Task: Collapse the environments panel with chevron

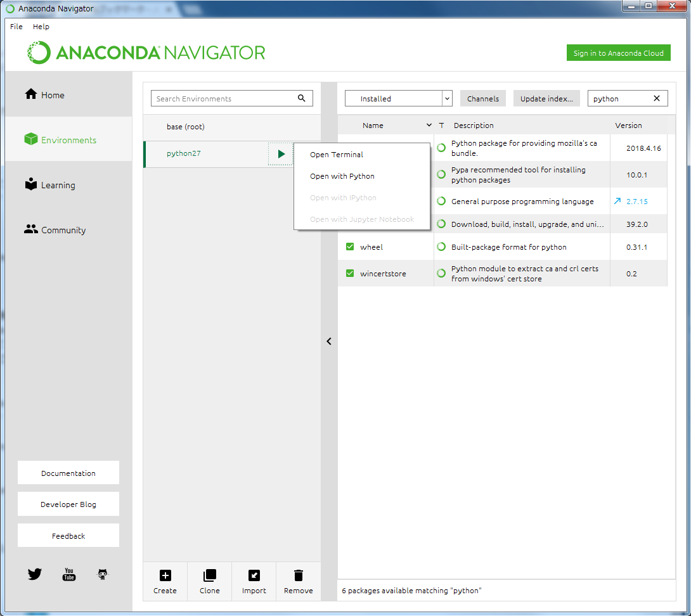Action: [x=329, y=341]
